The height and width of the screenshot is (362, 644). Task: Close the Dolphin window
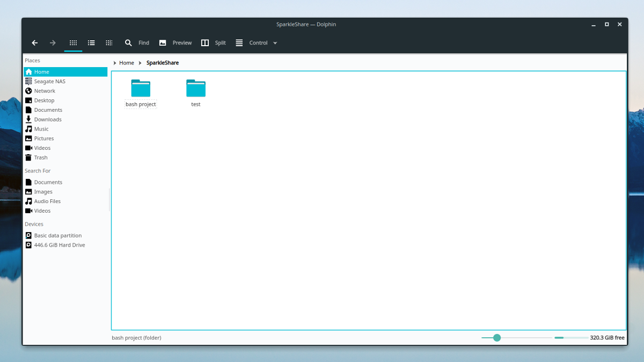click(x=620, y=25)
